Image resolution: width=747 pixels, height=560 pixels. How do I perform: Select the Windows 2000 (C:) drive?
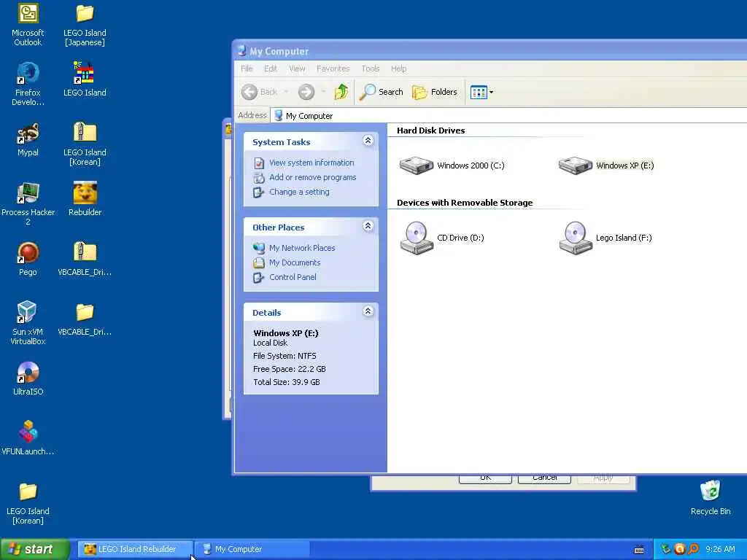coord(452,166)
